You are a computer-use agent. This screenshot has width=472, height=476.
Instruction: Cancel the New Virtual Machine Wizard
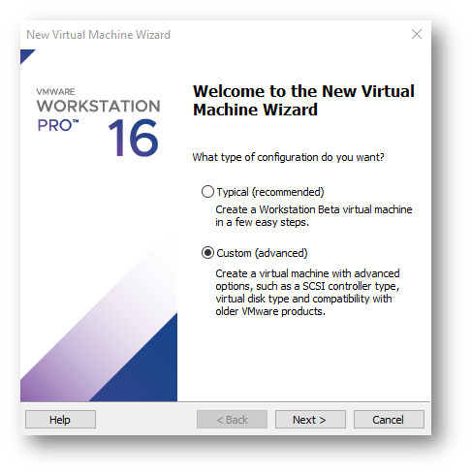coord(389,420)
